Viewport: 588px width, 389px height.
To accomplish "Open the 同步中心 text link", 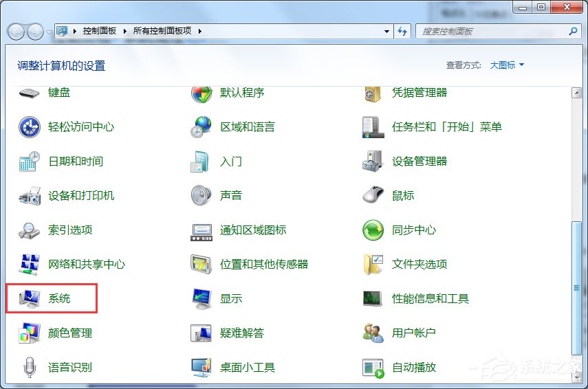I will coord(413,230).
